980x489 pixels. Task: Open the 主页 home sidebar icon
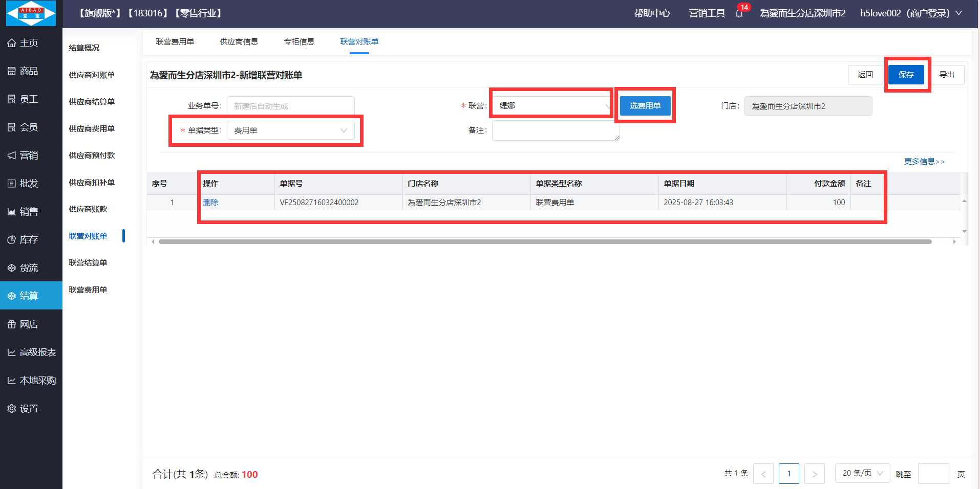(x=12, y=43)
